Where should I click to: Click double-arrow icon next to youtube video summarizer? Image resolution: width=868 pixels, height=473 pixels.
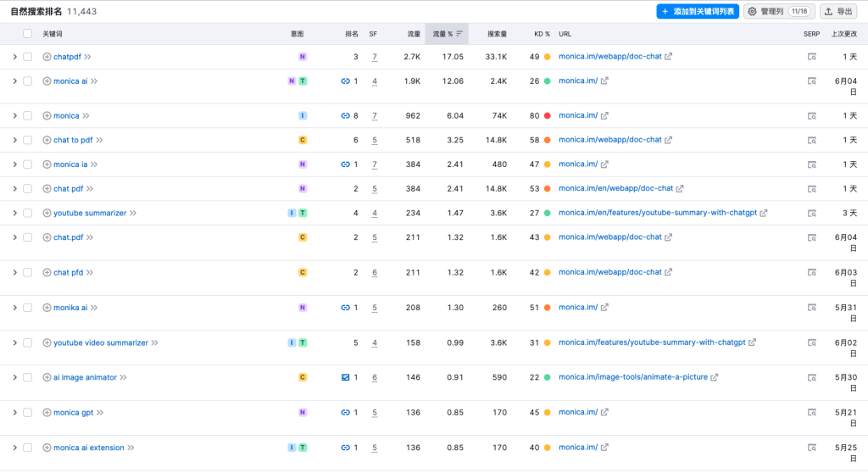click(154, 342)
